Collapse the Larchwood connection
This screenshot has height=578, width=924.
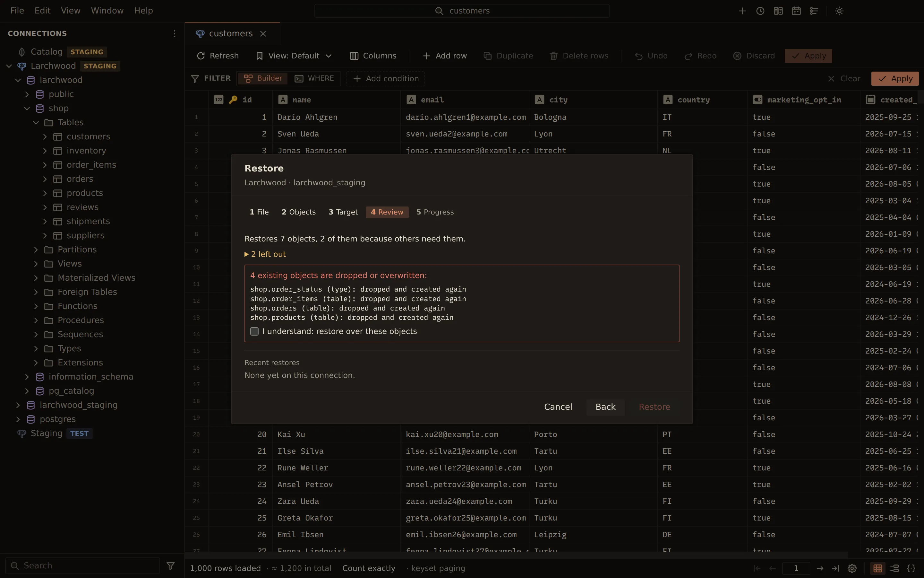(x=9, y=66)
